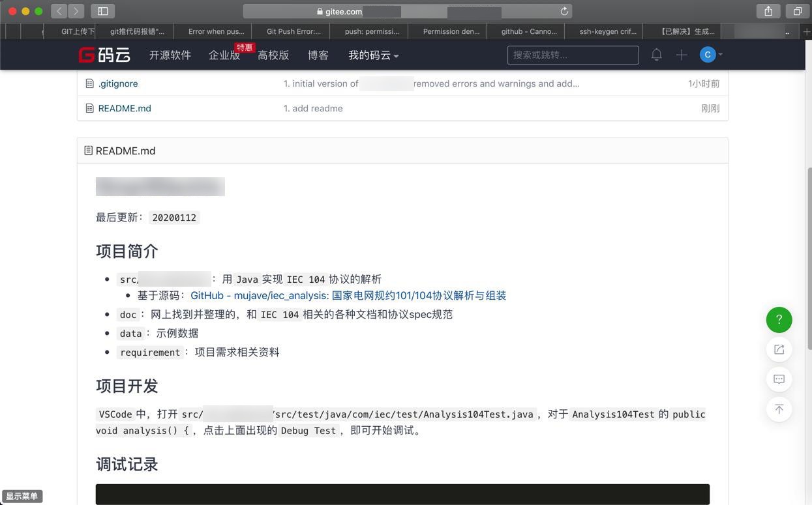The width and height of the screenshot is (812, 505).
Task: Switch to the Permission den... tab
Action: pyautogui.click(x=447, y=31)
